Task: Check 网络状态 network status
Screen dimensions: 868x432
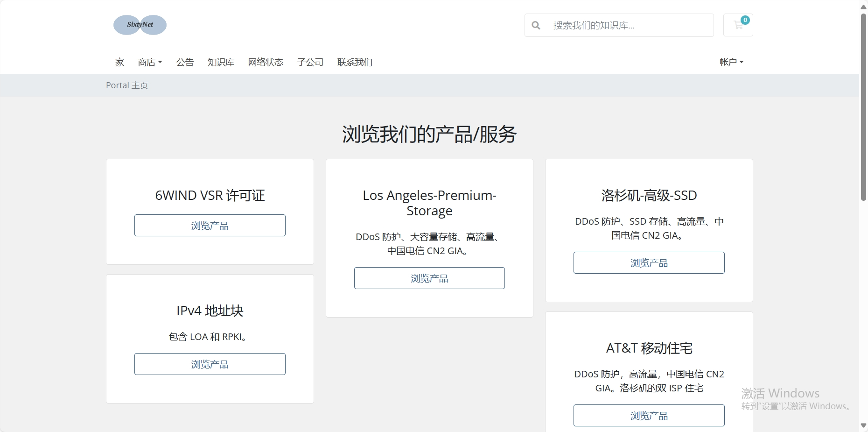Action: coord(265,62)
